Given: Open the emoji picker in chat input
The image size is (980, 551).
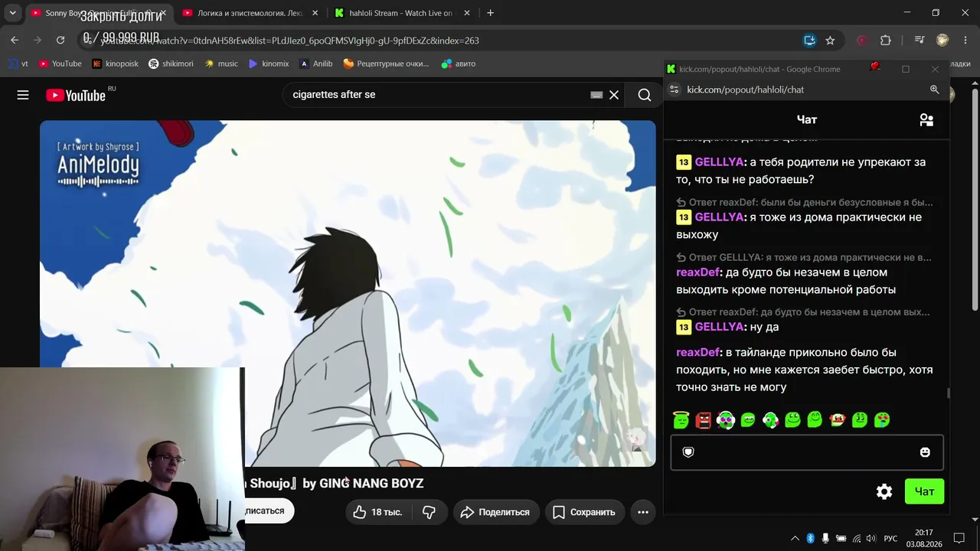Looking at the screenshot, I should (925, 452).
